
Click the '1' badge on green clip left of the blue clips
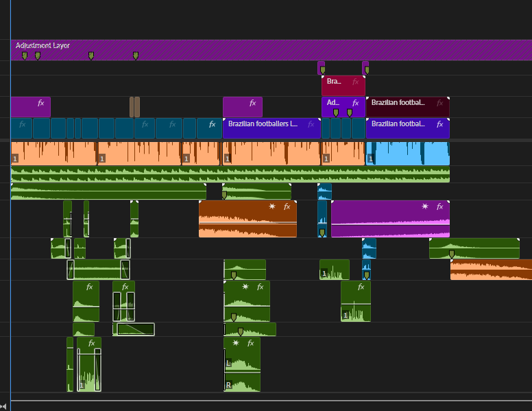point(324,274)
